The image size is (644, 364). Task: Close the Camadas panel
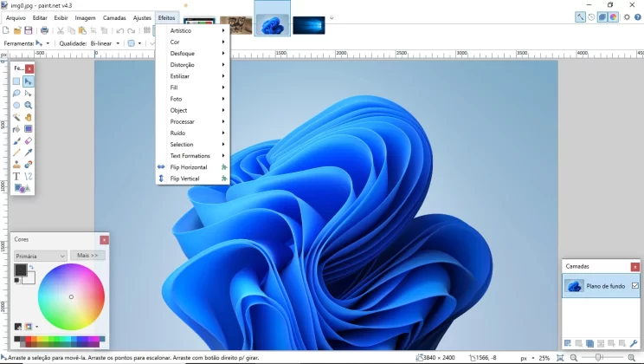[635, 267]
